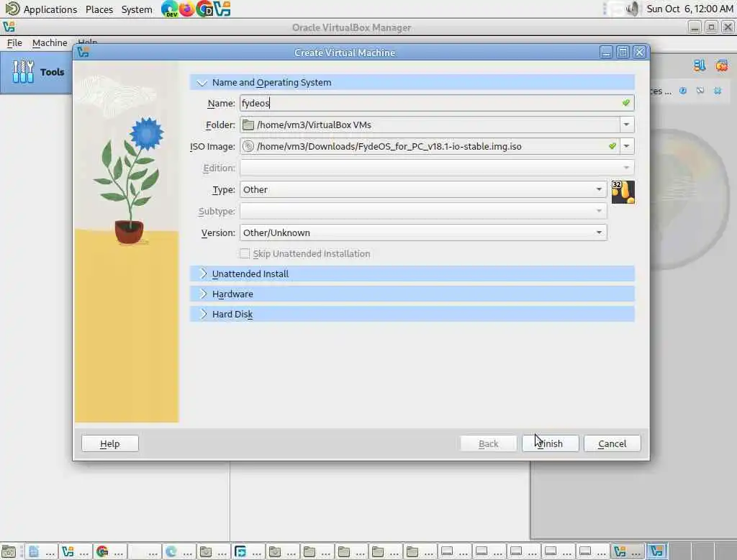
Task: Expand the Hardware section
Action: pyautogui.click(x=412, y=294)
